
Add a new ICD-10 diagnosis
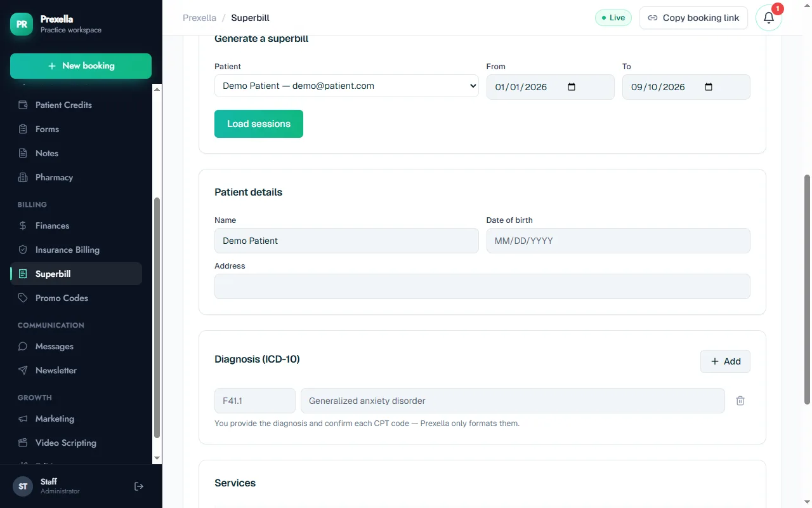(x=725, y=361)
